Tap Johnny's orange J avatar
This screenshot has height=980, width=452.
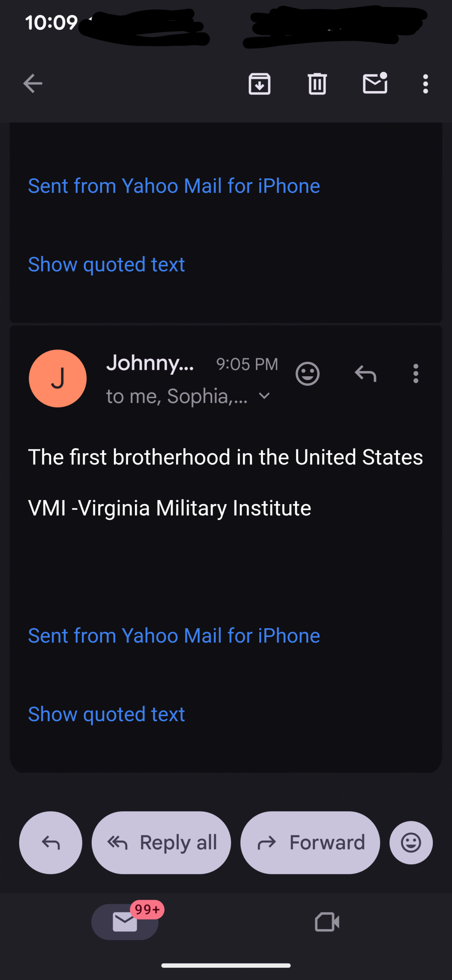click(x=58, y=378)
